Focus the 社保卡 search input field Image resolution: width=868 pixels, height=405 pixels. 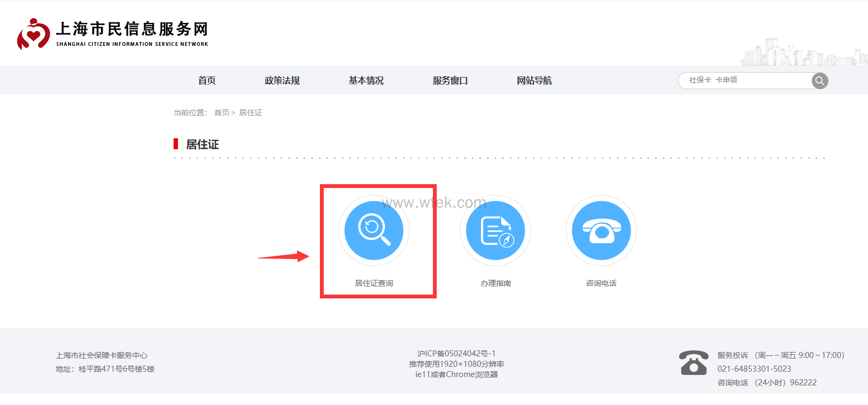tap(745, 80)
